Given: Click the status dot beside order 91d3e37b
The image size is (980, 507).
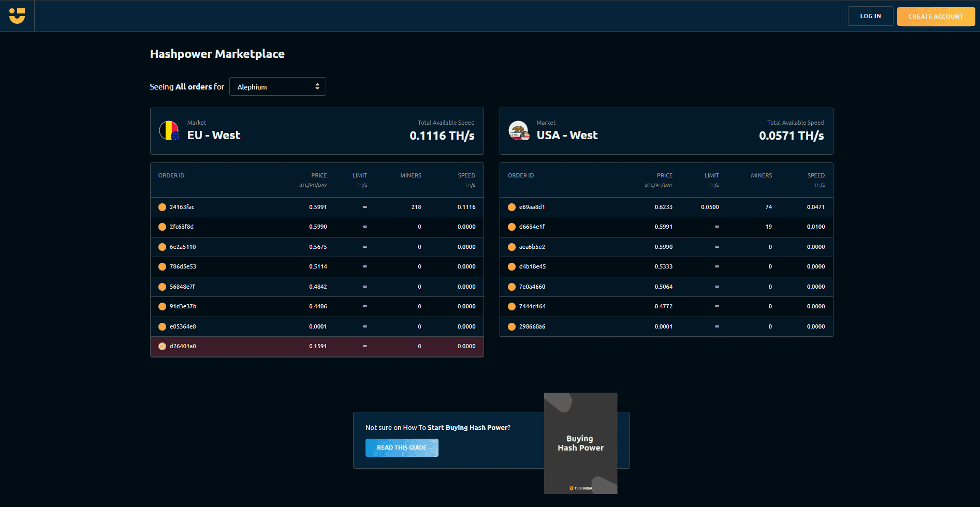Looking at the screenshot, I should [162, 306].
